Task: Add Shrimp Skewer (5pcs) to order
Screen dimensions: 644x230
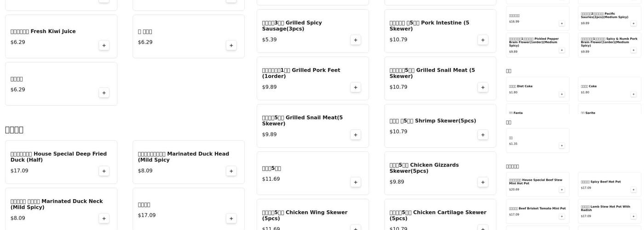Action: [x=483, y=135]
